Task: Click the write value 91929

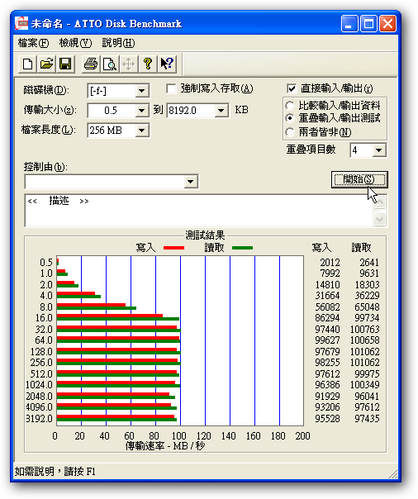Action: click(327, 396)
